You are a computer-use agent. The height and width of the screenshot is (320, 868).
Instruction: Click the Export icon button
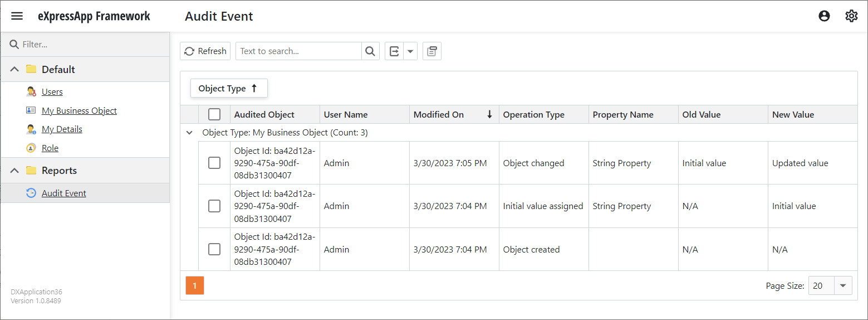coord(394,51)
